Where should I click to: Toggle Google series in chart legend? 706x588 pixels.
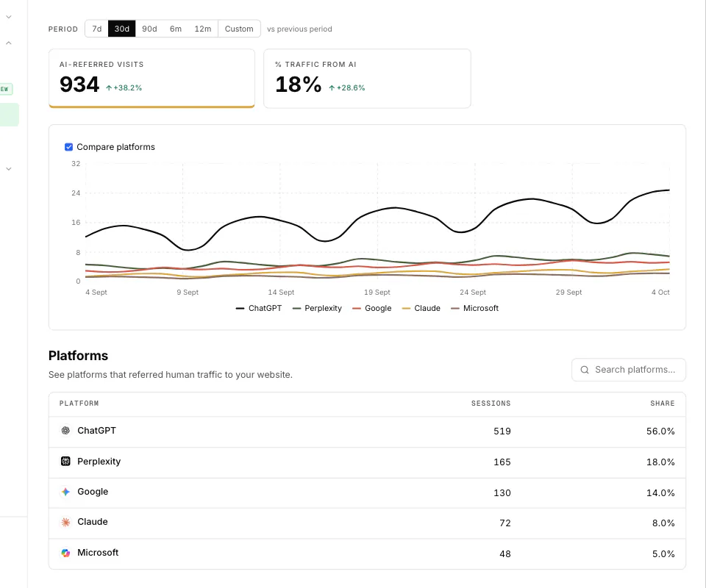[x=372, y=308]
